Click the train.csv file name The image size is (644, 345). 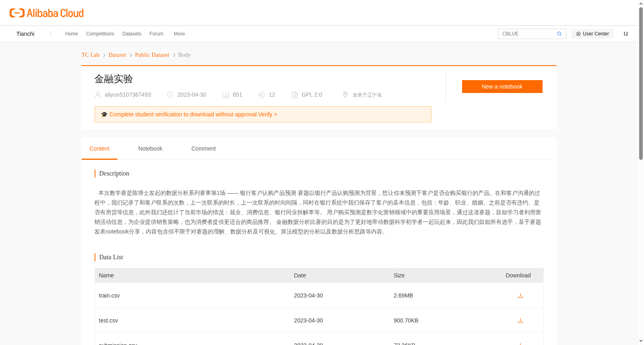click(109, 295)
